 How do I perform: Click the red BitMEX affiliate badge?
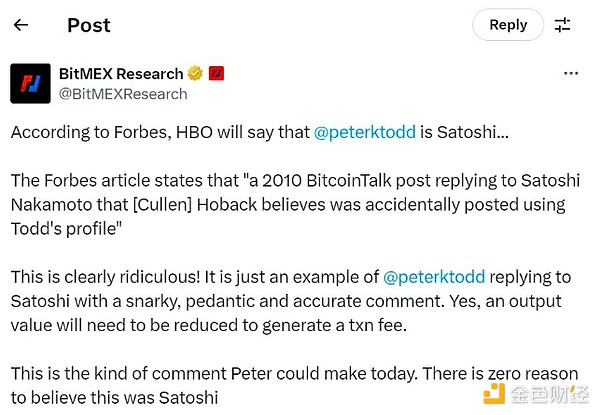coord(216,74)
